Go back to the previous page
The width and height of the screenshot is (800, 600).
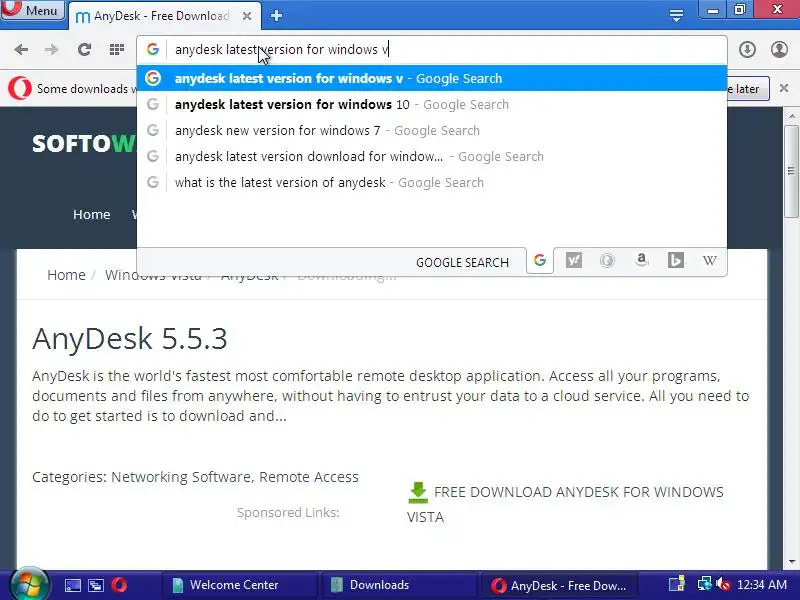click(21, 49)
